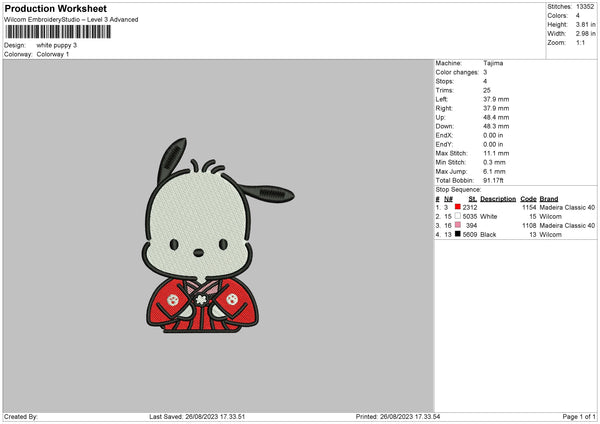Click 'Wilcom EmbroideryStudio – Level 3 Advanced' text
This screenshot has width=600, height=424.
coord(71,20)
